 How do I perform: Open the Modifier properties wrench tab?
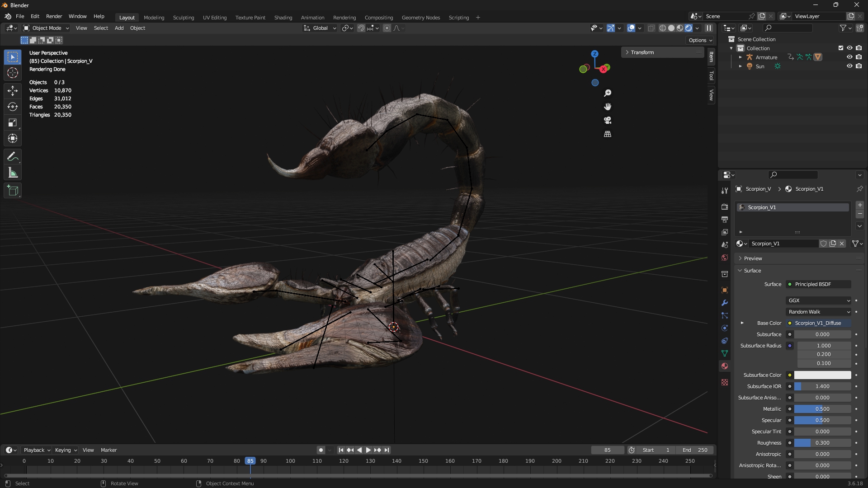[725, 303]
